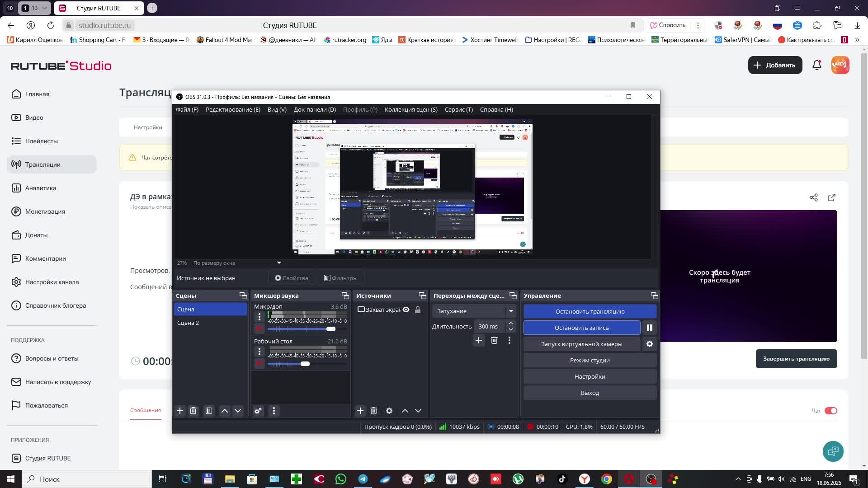Click Режим студии button
868x488 pixels.
point(590,360)
